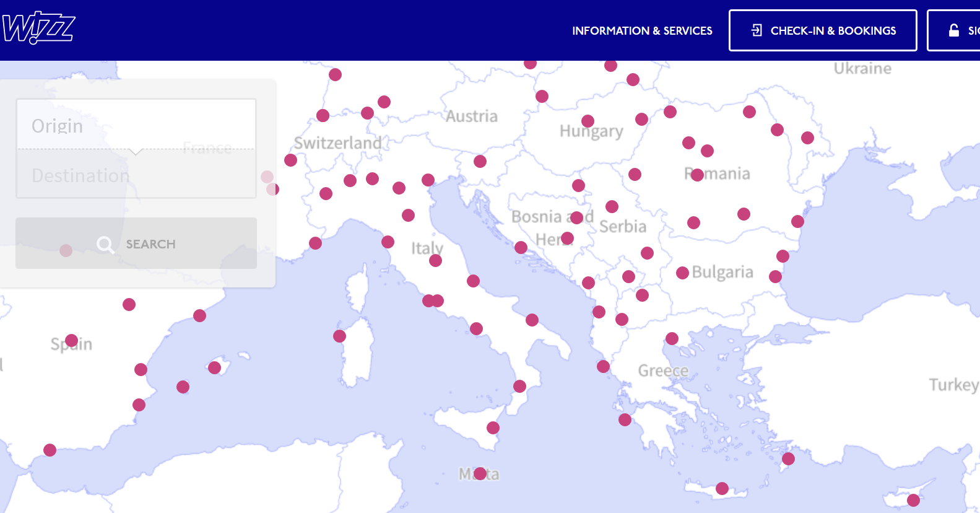Select the marker overlapping the Spain label
980x513 pixels.
click(x=71, y=341)
